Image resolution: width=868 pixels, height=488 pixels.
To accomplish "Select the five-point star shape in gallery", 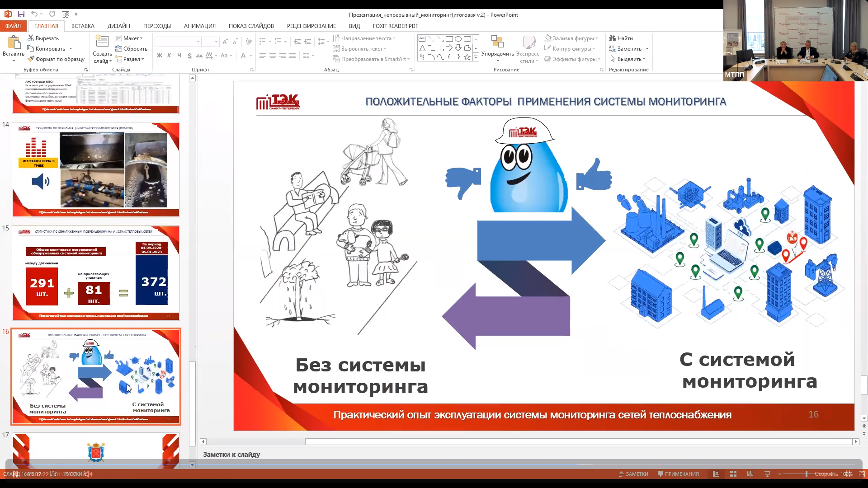I will pos(467,57).
